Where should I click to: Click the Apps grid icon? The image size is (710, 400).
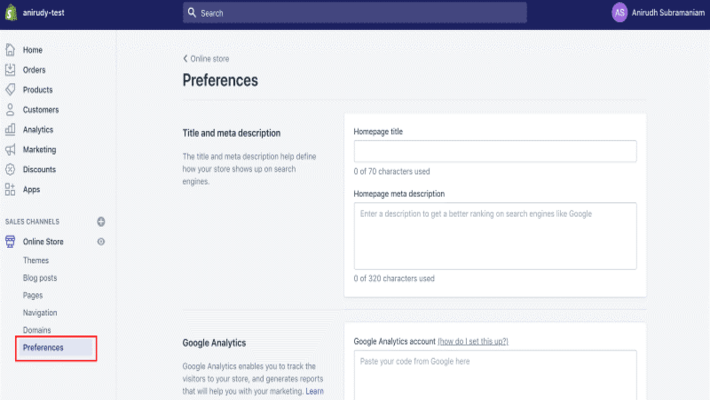coord(10,190)
